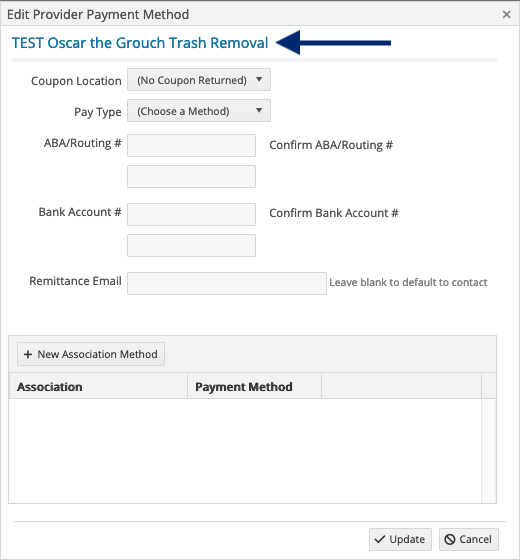520x560 pixels.
Task: Close the Edit Provider Payment Method dialog
Action: [506, 14]
